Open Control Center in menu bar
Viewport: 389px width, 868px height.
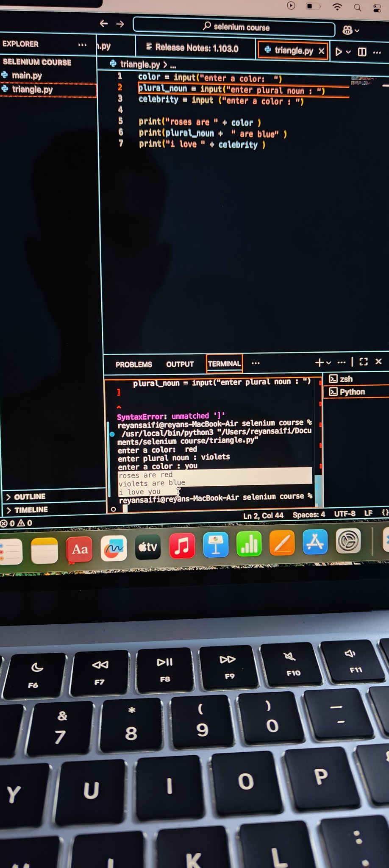click(377, 8)
